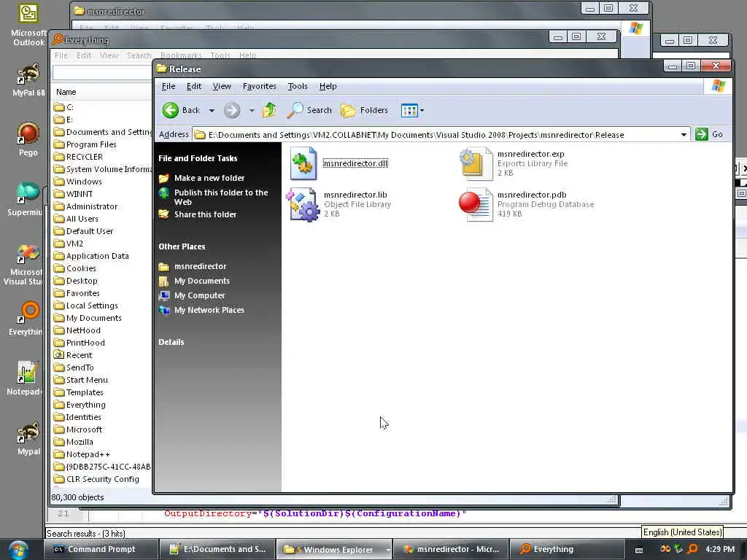Switch to msnredirector - Microsoft taskbar button
Image resolution: width=747 pixels, height=560 pixels.
pos(452,550)
